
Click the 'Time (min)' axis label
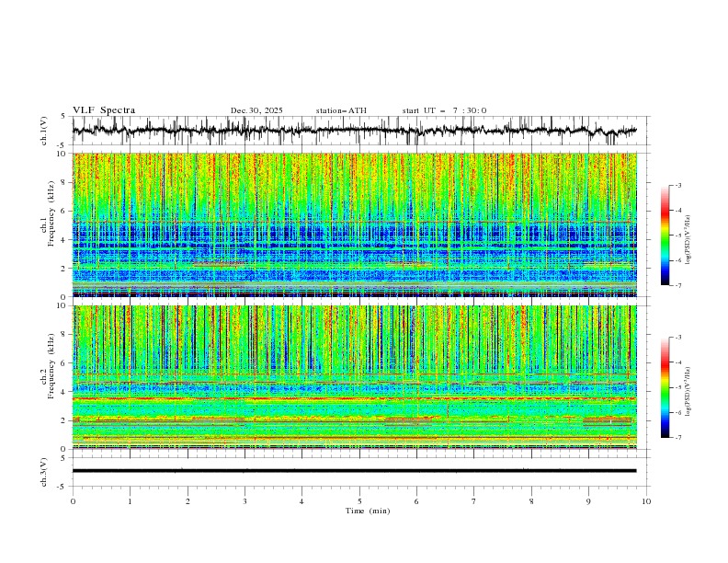[368, 511]
